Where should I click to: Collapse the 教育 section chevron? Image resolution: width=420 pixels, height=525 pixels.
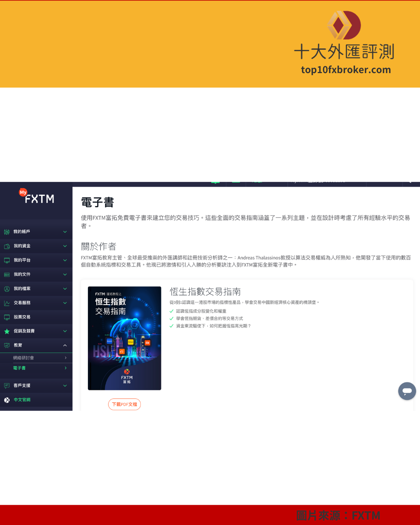pos(65,345)
